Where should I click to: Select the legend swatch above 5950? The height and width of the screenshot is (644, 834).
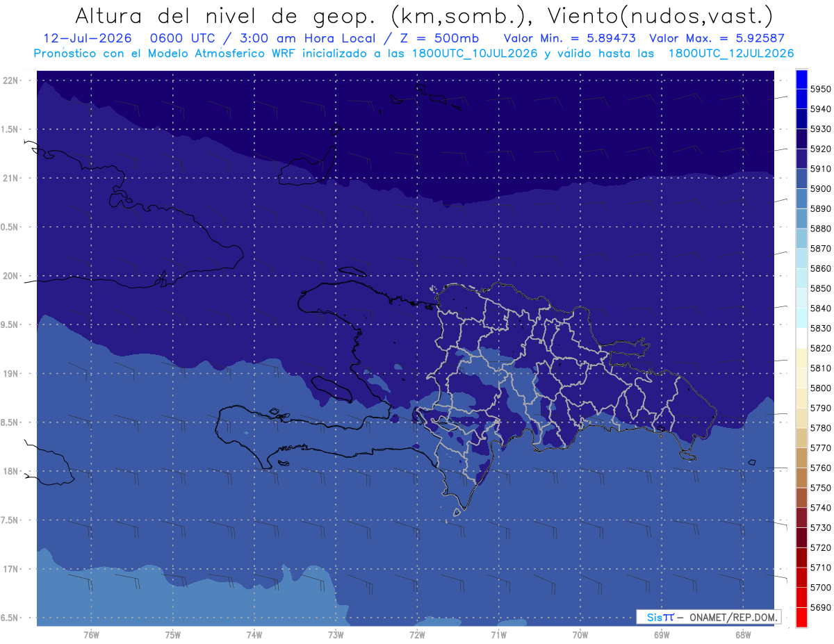[x=801, y=79]
